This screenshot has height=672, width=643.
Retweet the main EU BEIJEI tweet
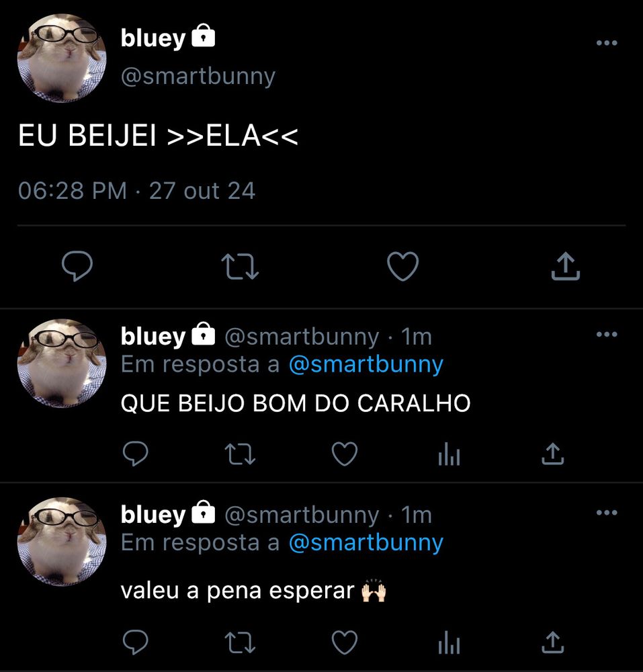[240, 267]
